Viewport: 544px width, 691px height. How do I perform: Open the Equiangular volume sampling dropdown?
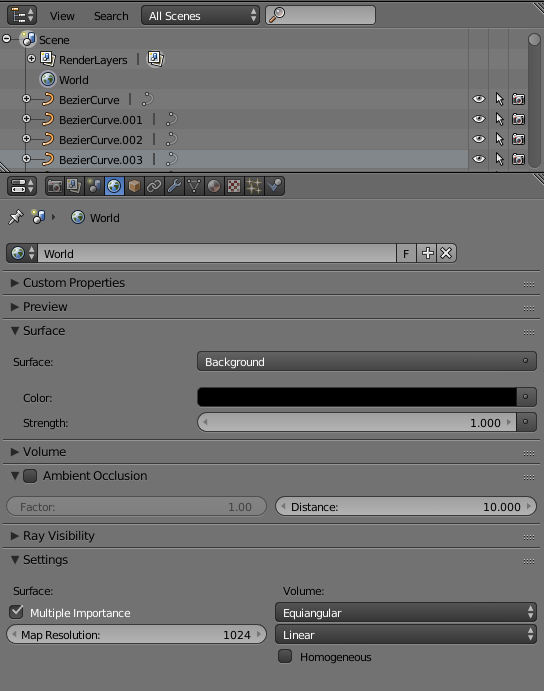click(406, 613)
